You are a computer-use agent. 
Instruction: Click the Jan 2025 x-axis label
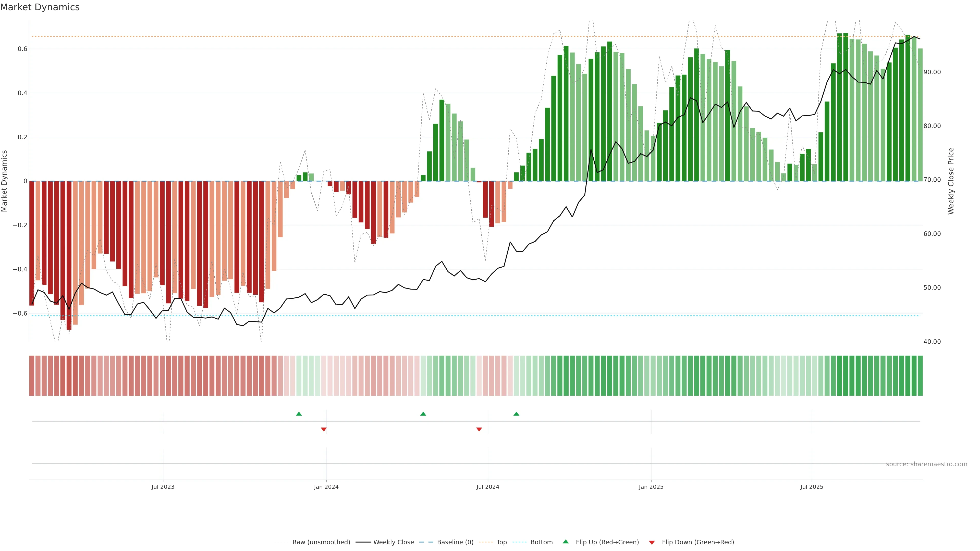click(651, 487)
